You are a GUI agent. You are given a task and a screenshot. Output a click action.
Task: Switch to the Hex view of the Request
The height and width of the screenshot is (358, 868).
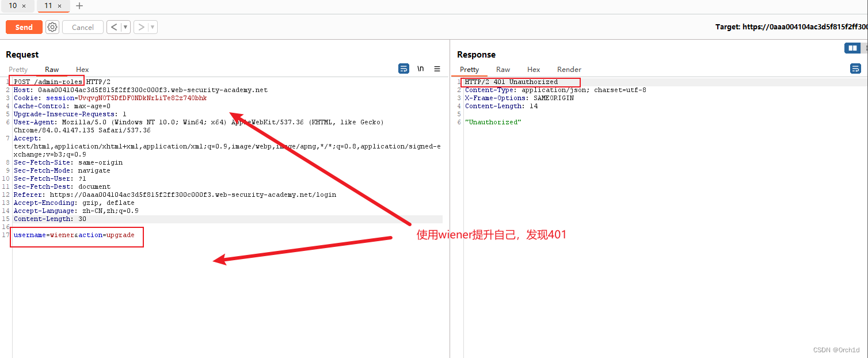pyautogui.click(x=82, y=69)
